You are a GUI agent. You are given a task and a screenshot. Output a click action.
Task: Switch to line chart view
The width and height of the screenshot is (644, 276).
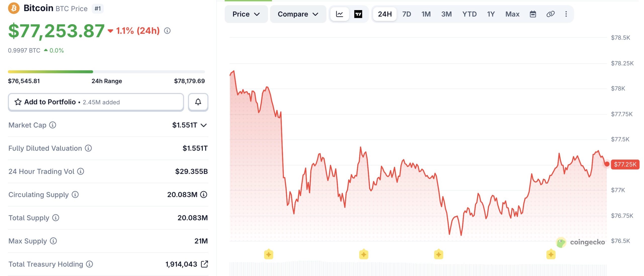click(x=340, y=14)
